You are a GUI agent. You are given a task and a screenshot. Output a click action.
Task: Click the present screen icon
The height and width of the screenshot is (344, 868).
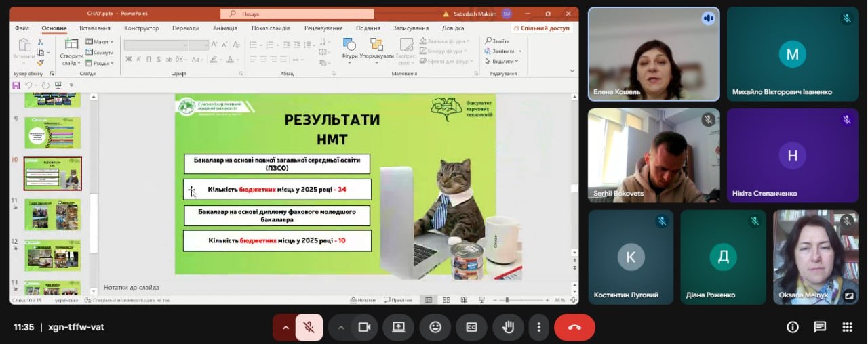[x=398, y=327]
